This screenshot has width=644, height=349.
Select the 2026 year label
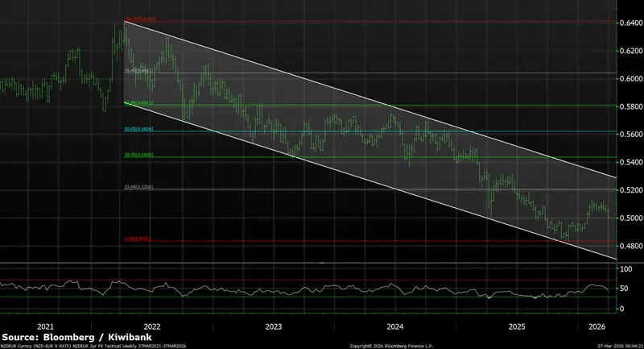pos(597,327)
